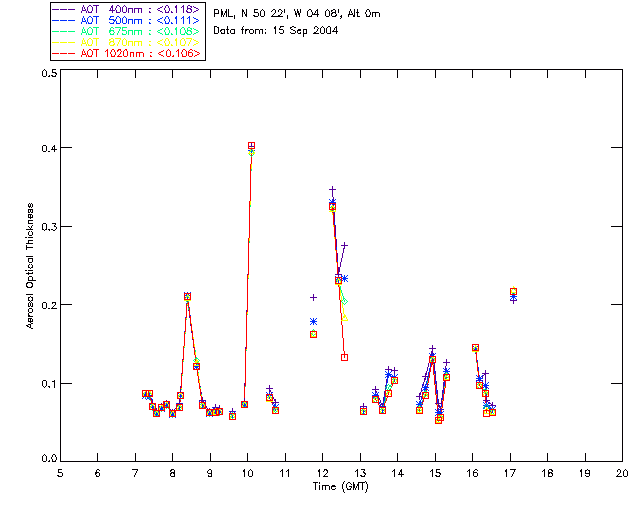Click the peak data point near 0.4
This screenshot has width=640, height=512.
[x=251, y=146]
